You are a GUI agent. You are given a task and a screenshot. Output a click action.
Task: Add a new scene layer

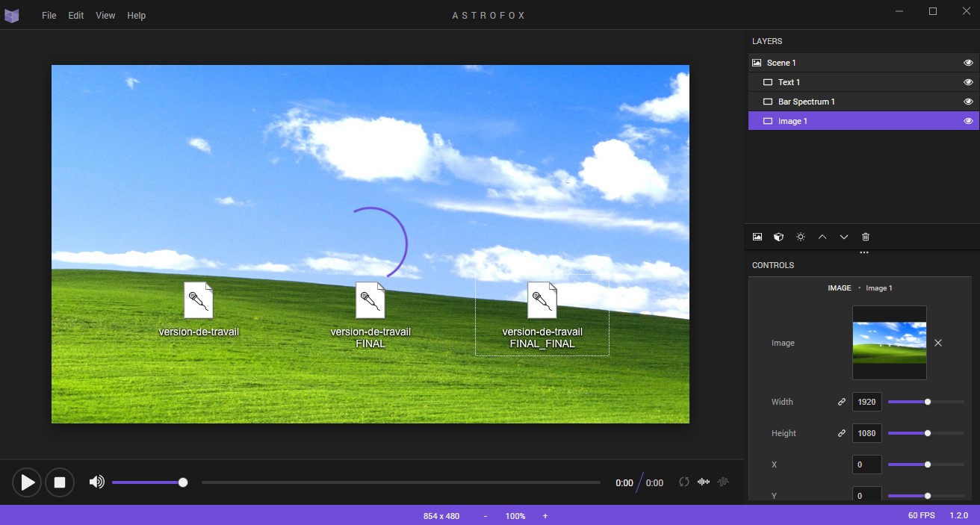tap(757, 237)
